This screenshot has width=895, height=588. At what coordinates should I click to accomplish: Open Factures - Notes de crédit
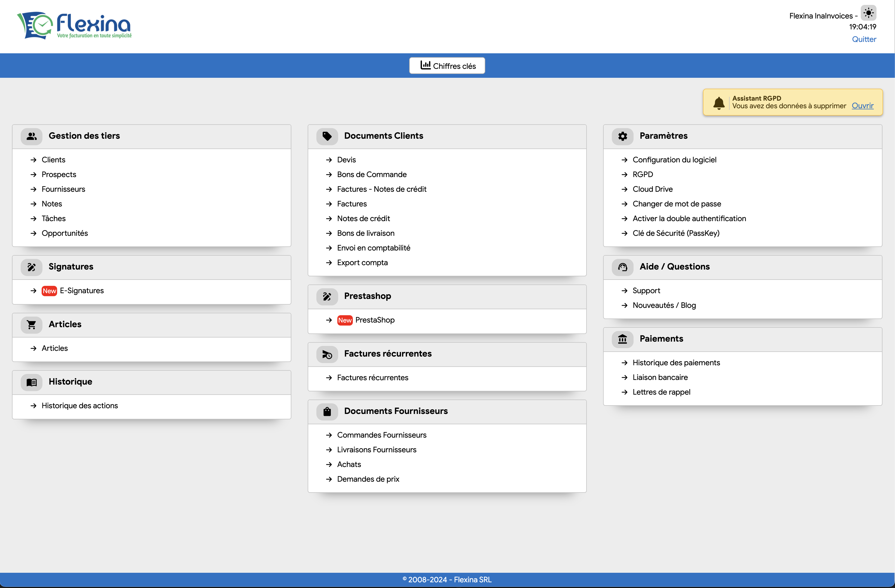pos(382,189)
